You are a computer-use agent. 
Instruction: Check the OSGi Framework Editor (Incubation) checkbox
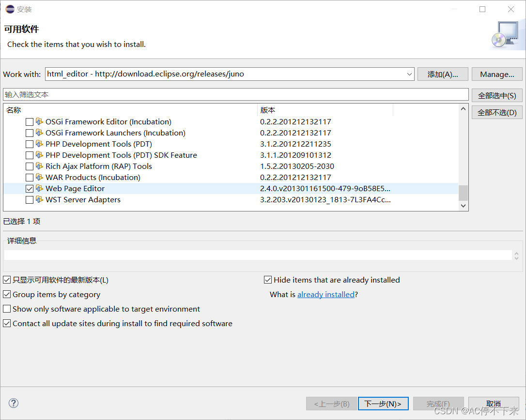30,122
